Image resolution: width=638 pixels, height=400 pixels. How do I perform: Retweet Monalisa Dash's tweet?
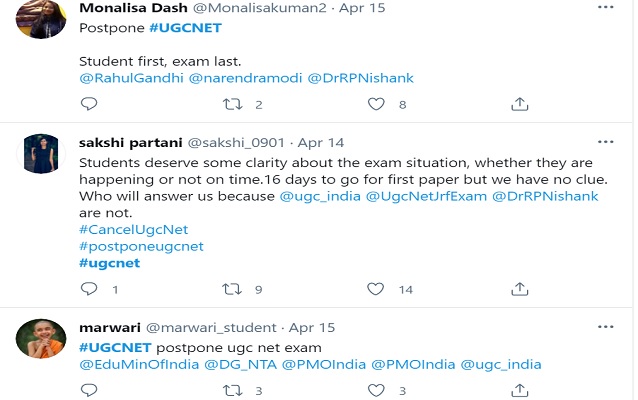(x=232, y=104)
